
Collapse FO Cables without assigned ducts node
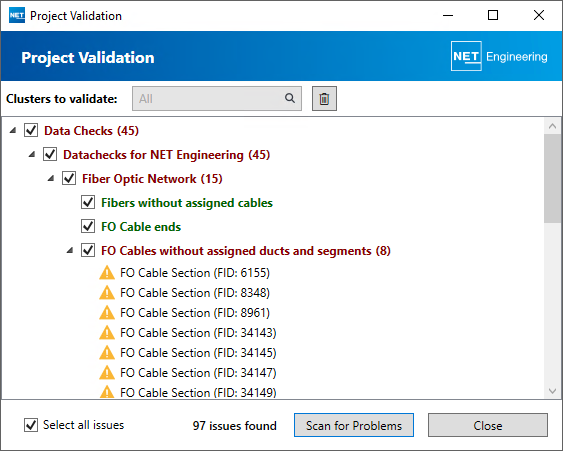click(x=70, y=251)
